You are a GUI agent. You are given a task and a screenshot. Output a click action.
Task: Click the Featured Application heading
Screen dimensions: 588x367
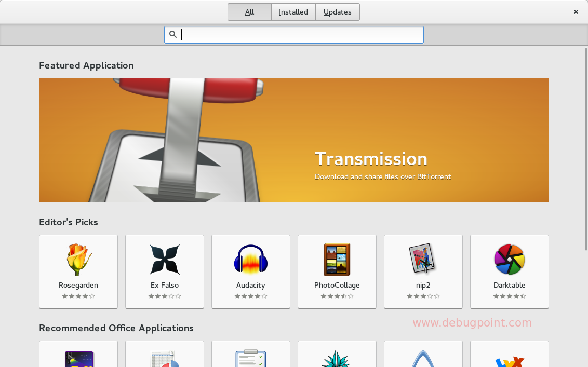(86, 65)
